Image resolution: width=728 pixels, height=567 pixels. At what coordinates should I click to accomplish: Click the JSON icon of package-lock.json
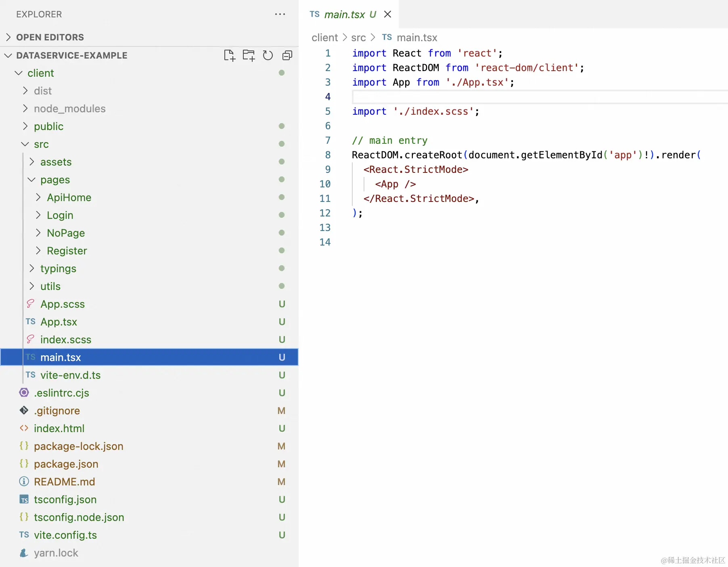[24, 446]
